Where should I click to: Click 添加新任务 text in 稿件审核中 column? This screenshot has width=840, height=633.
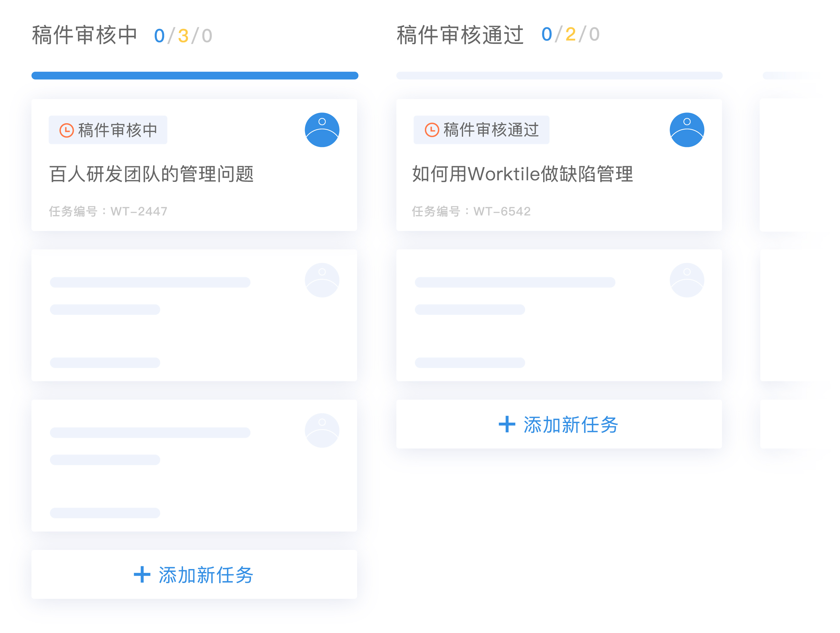206,575
